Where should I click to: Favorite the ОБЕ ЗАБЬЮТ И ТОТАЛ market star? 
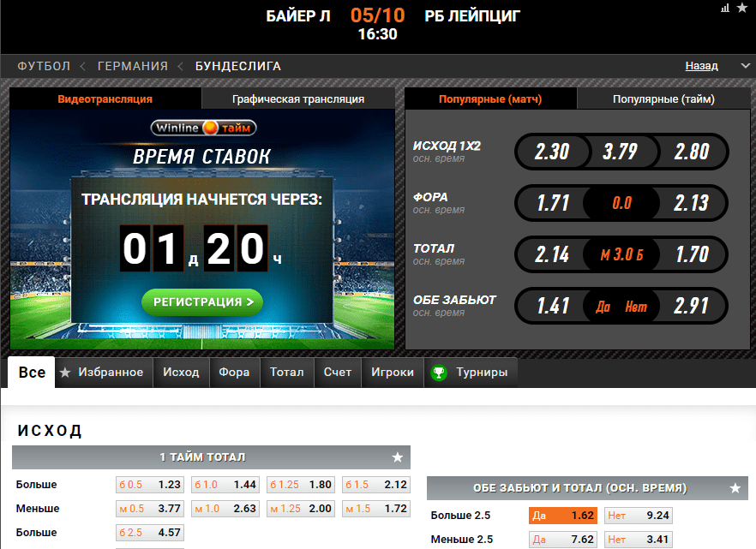(735, 488)
